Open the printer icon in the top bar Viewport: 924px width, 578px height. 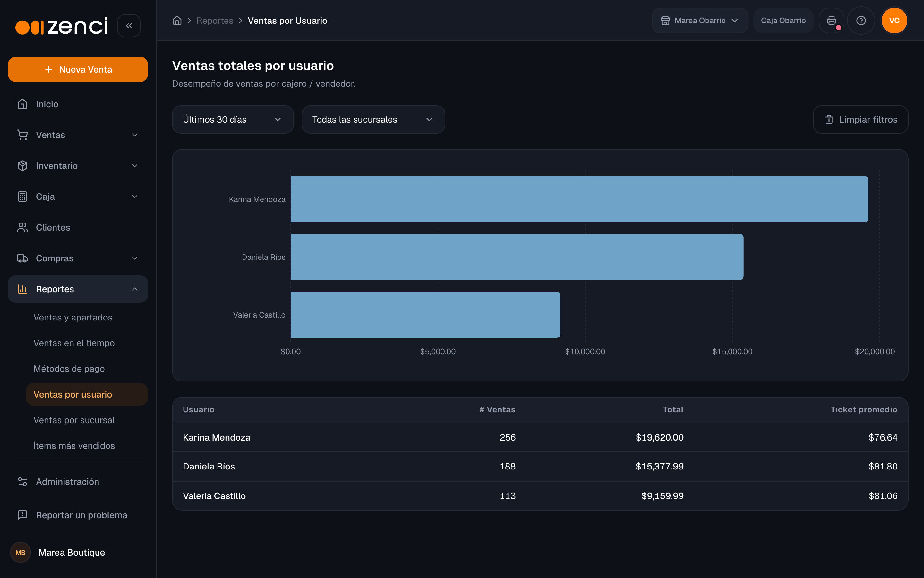click(831, 21)
